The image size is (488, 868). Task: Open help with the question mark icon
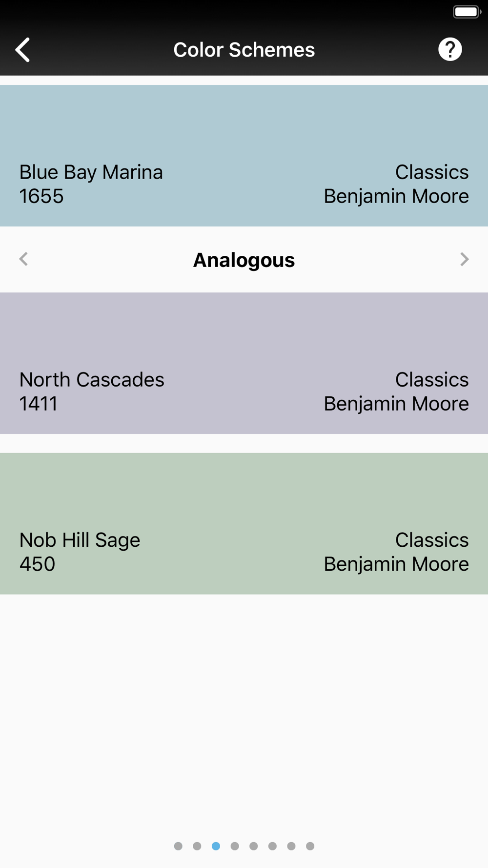click(x=450, y=49)
